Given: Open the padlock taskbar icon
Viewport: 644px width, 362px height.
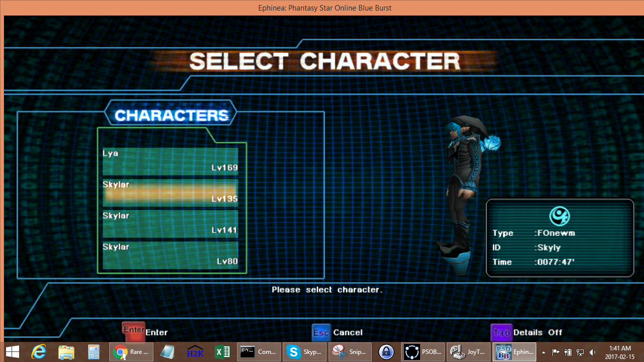Looking at the screenshot, I should tap(386, 352).
